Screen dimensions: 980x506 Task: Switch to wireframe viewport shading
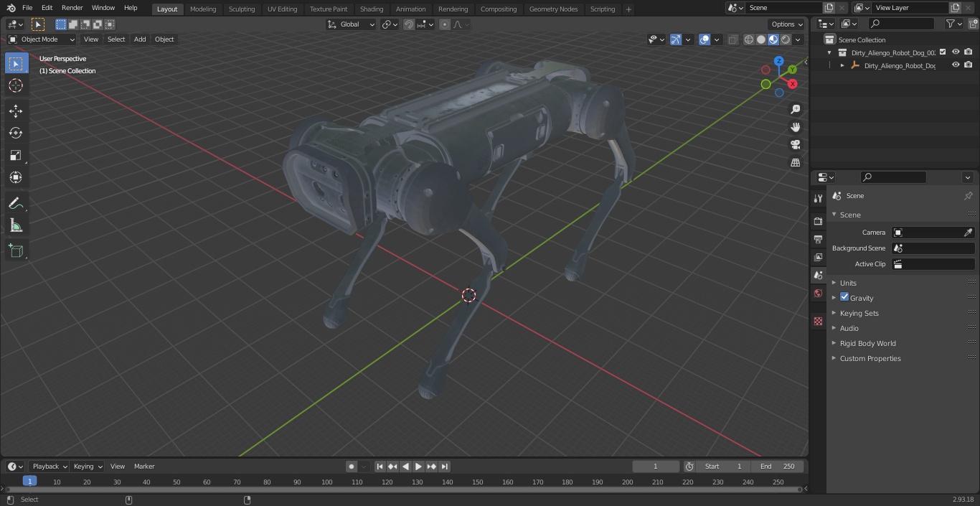(x=749, y=39)
